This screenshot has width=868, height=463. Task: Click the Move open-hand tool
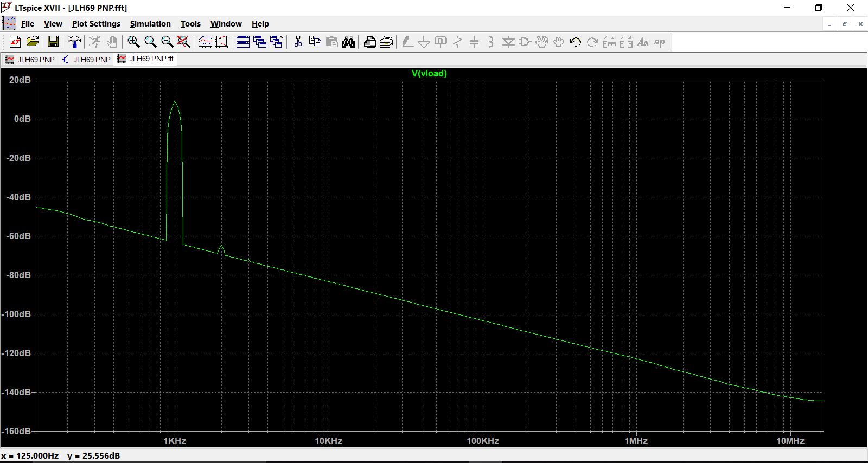click(x=542, y=42)
